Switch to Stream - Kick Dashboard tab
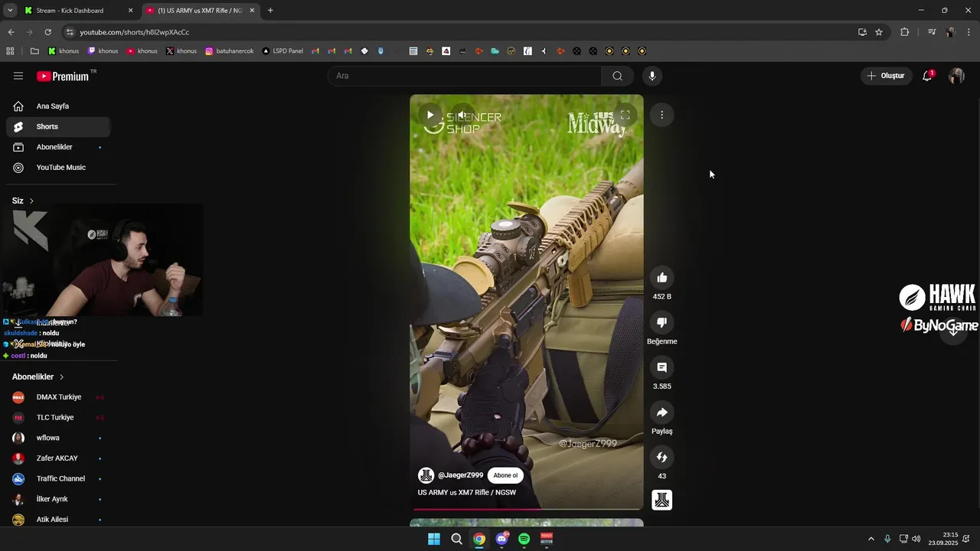The image size is (980, 551). [78, 11]
